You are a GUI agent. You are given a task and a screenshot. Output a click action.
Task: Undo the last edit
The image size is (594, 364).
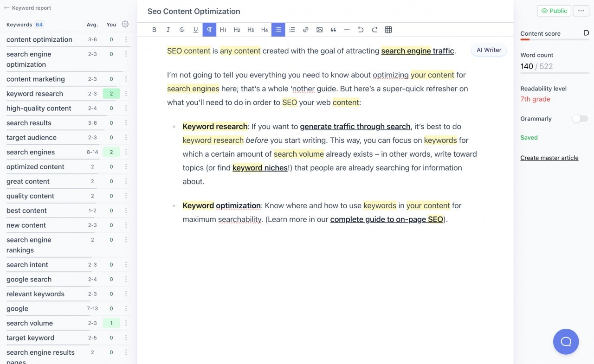click(x=361, y=30)
